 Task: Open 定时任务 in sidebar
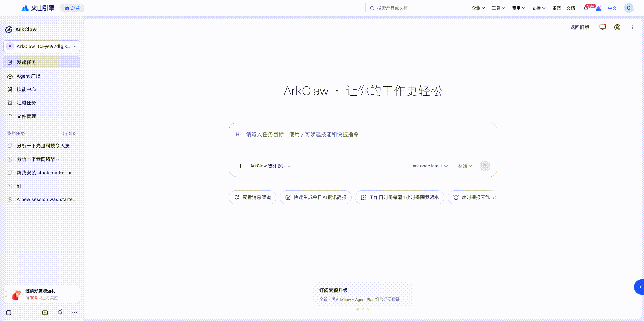click(42, 103)
